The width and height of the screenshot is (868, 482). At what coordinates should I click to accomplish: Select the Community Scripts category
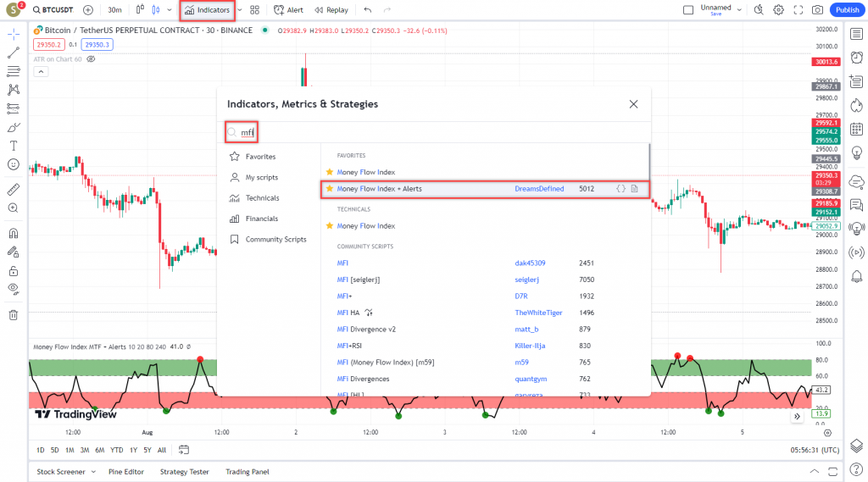point(275,239)
